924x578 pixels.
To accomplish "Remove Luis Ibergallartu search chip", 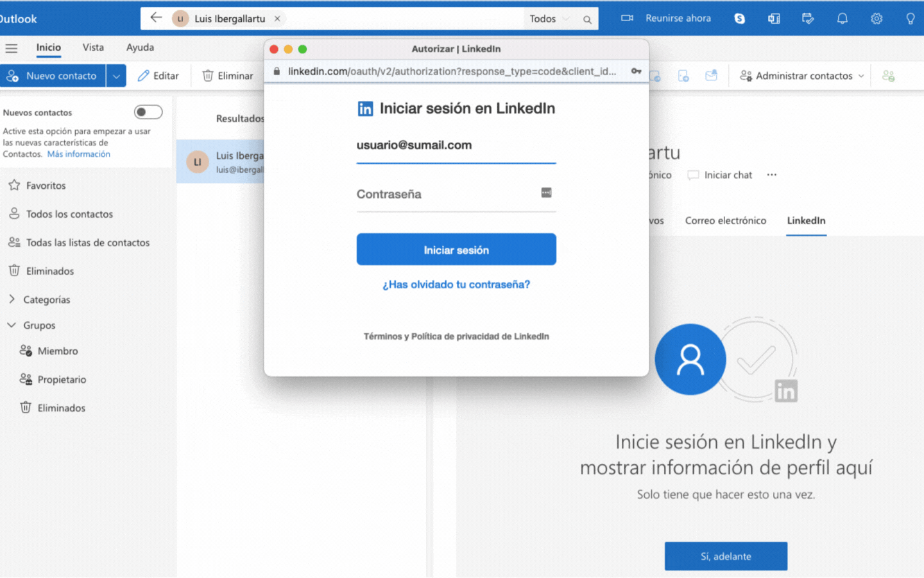I will [277, 19].
